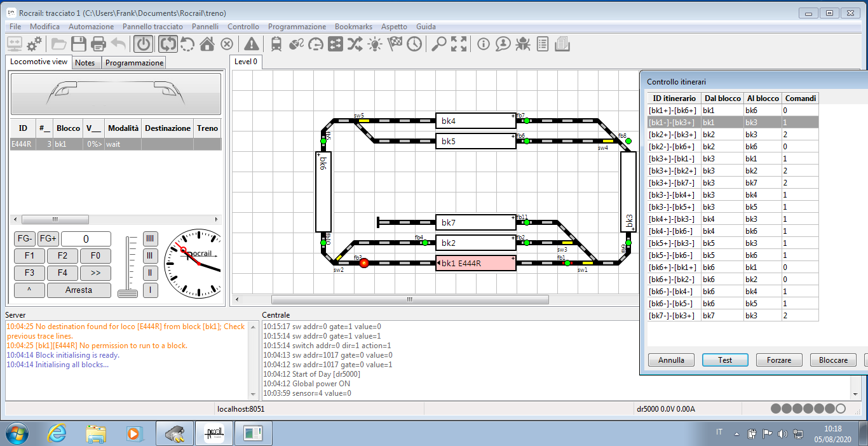Click the clock toolbar icon
Image resolution: width=868 pixels, height=446 pixels.
[x=414, y=44]
